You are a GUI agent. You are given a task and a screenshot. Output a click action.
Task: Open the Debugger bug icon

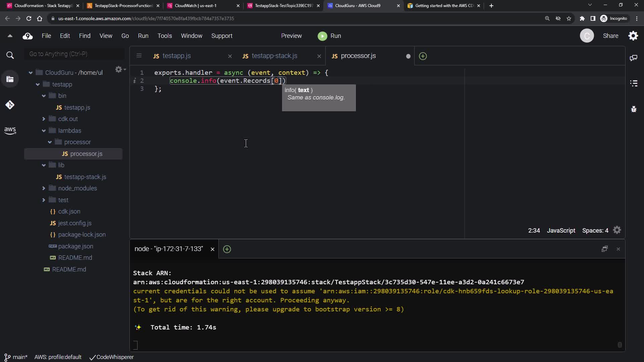tap(634, 109)
